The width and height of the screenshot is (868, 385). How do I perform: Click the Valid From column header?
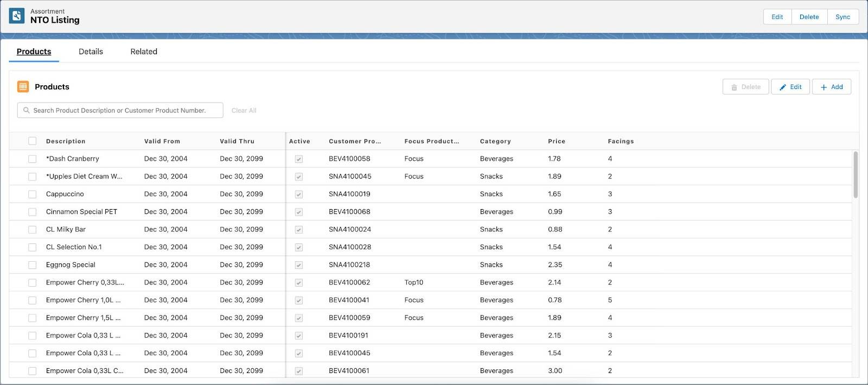tap(162, 141)
